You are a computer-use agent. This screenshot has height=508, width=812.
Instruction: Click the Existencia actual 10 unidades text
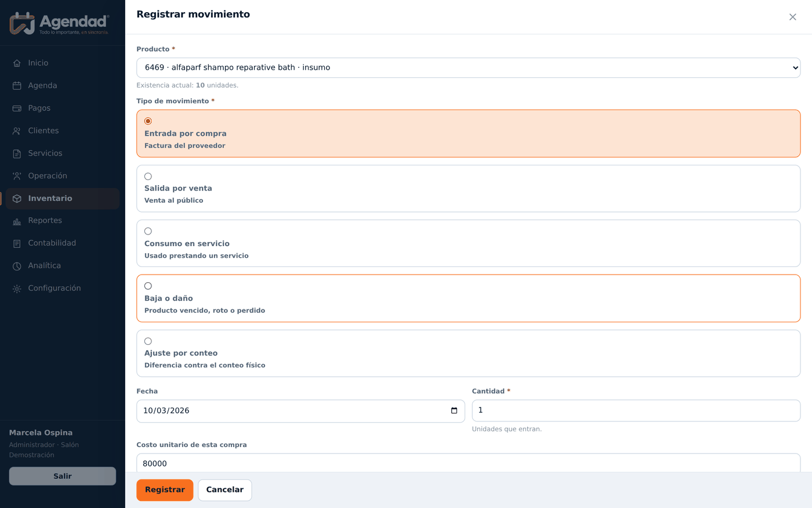click(x=187, y=85)
